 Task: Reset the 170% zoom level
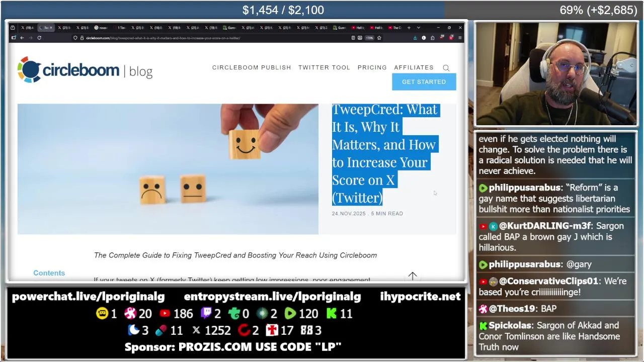[370, 38]
